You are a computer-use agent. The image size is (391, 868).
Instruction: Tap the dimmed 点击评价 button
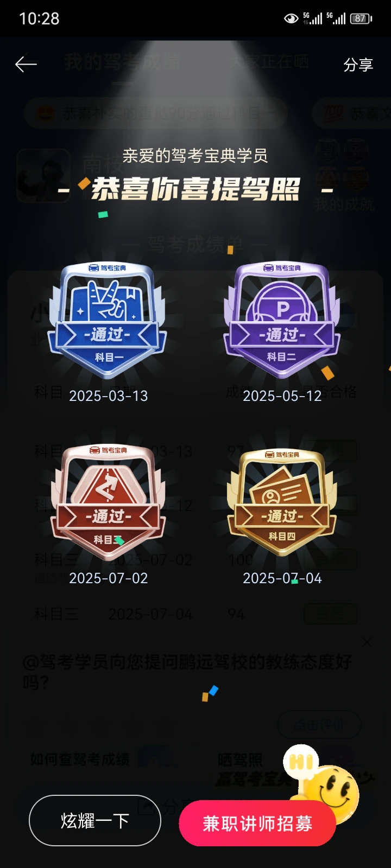319,725
